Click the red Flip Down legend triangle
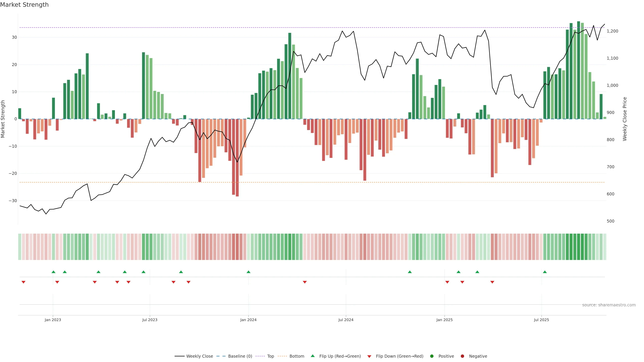The height and width of the screenshot is (362, 644). (369, 356)
